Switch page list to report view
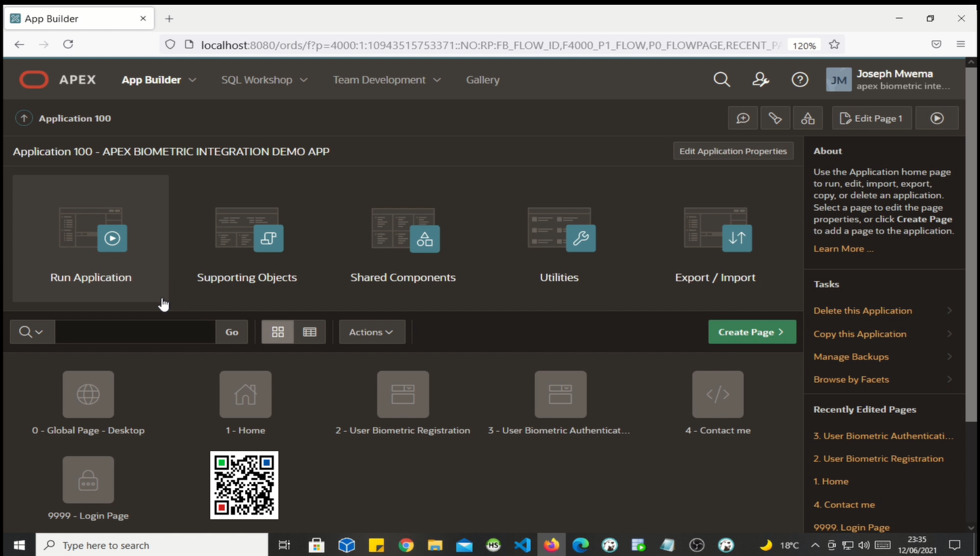The width and height of the screenshot is (980, 556). click(310, 331)
